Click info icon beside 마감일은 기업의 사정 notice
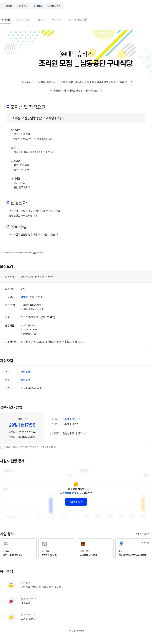152x644 pixels. pos(2,447)
